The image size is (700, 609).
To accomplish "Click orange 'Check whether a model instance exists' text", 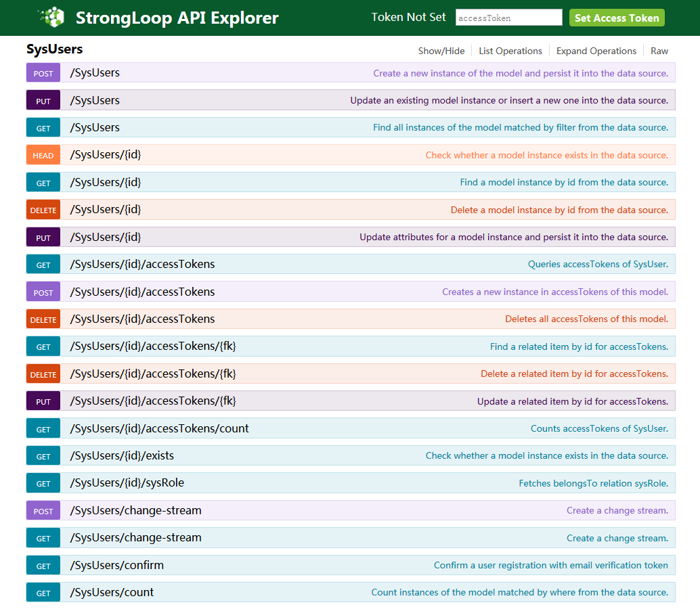I will (546, 155).
